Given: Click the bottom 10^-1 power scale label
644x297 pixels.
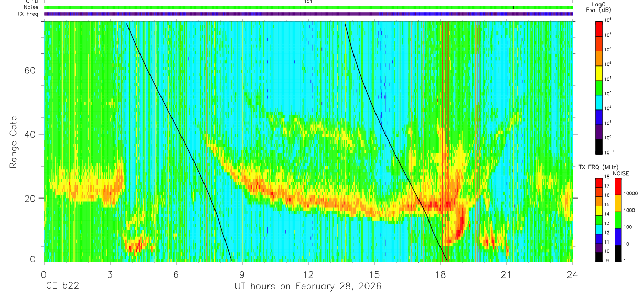Looking at the screenshot, I should click(609, 151).
